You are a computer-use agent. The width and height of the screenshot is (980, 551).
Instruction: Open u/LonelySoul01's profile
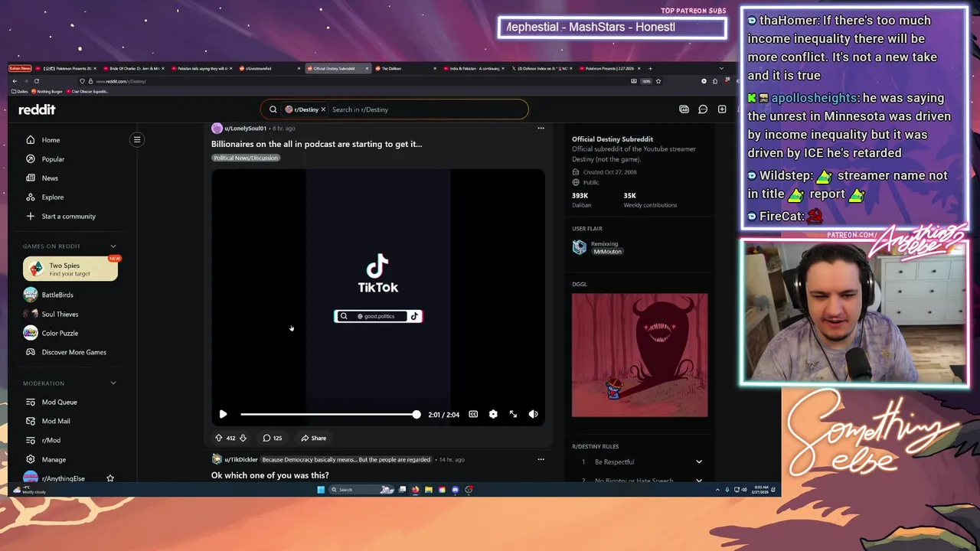click(245, 129)
